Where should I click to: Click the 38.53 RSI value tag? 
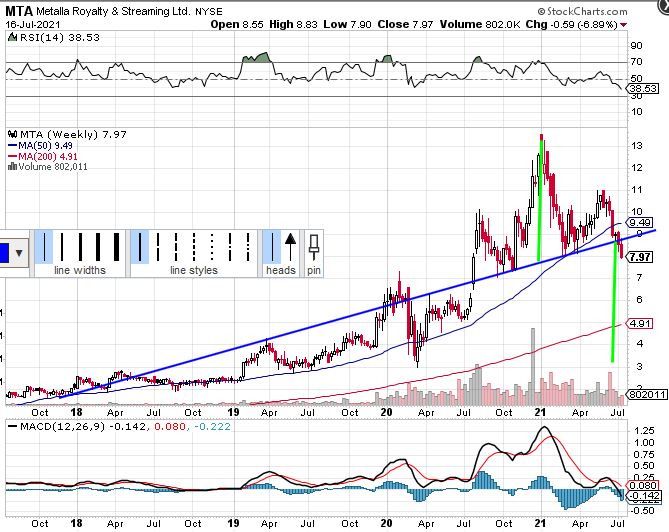pyautogui.click(x=643, y=89)
